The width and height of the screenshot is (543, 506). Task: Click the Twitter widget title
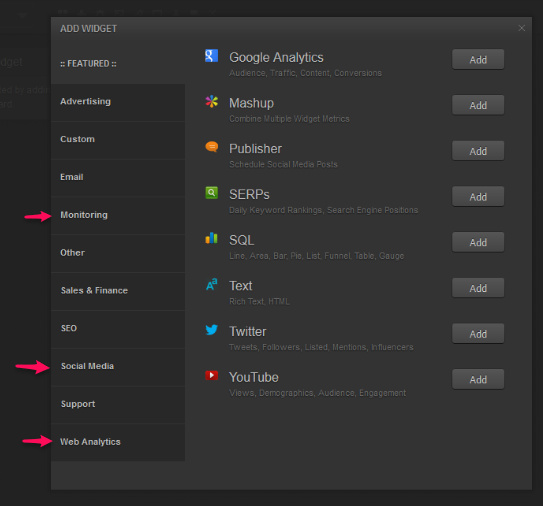point(248,332)
